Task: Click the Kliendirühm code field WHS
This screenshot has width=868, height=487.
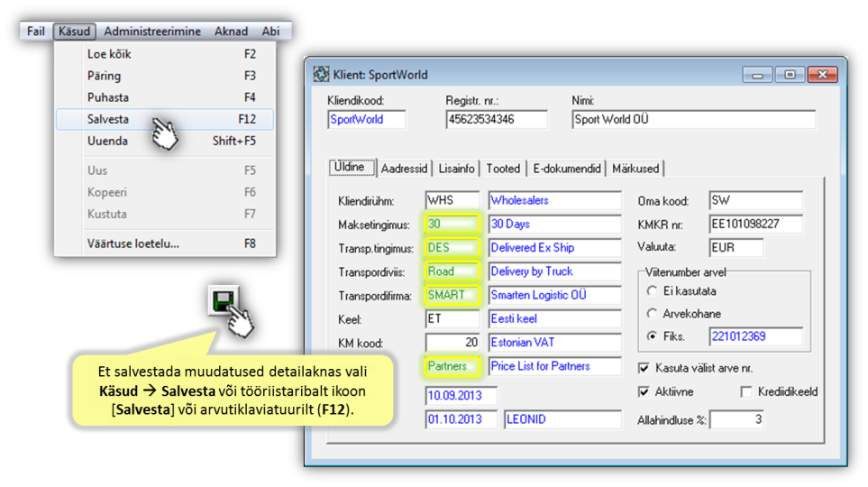Action: [452, 200]
